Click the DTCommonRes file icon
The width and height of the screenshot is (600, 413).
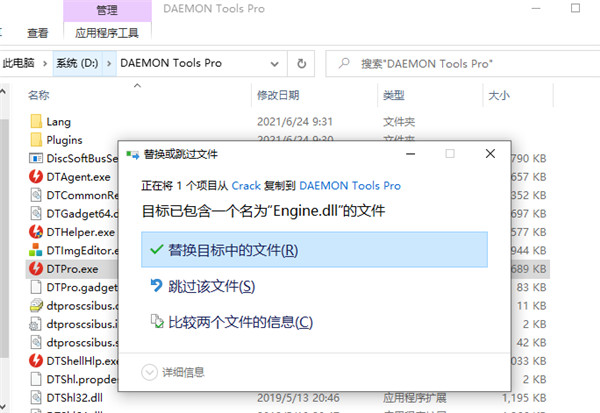click(x=36, y=195)
